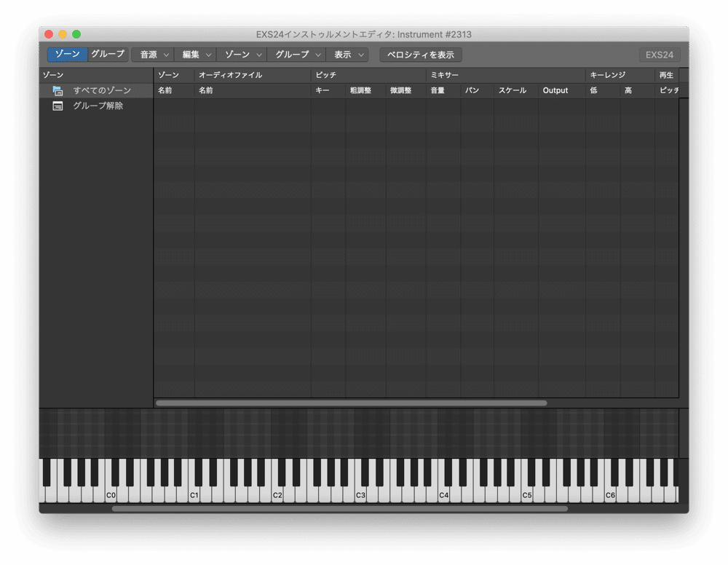
Task: Click the パン column header
Action: pos(478,90)
